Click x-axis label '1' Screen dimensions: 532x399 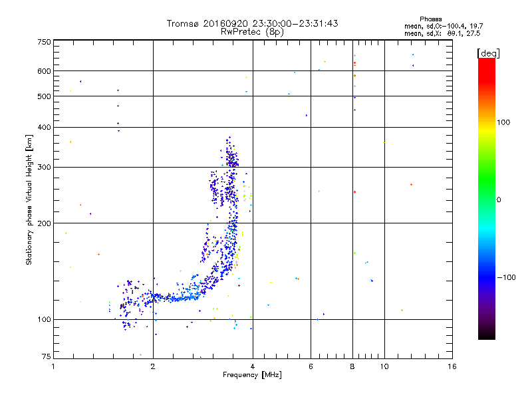(x=53, y=366)
